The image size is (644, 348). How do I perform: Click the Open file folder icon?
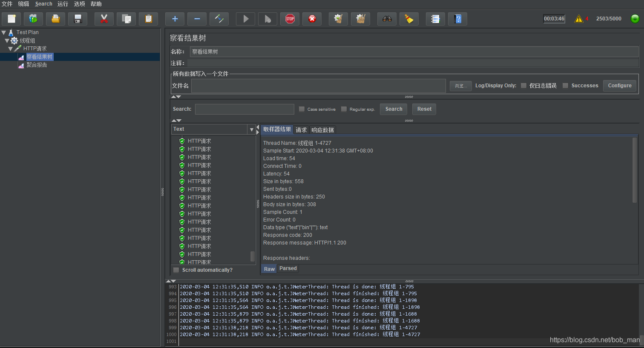pos(55,19)
